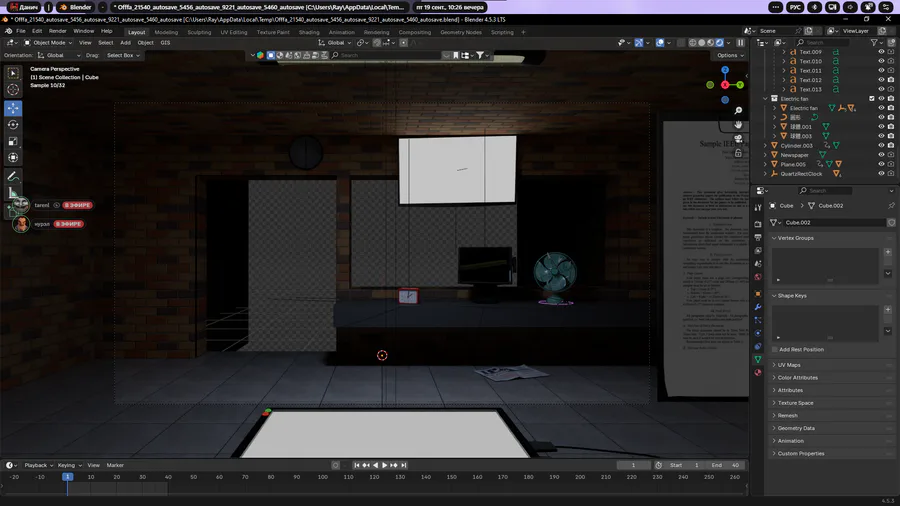Screen dimensions: 900x506
Task: Pin the properties editor context
Action: click(891, 205)
